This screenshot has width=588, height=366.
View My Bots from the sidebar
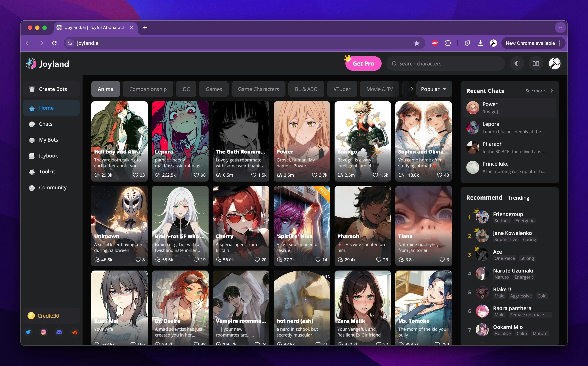(x=48, y=140)
